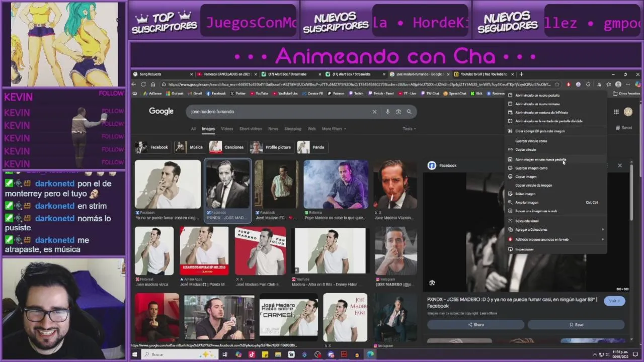Image resolution: width=644 pixels, height=362 pixels.
Task: Select the All search filter
Action: coord(193,129)
